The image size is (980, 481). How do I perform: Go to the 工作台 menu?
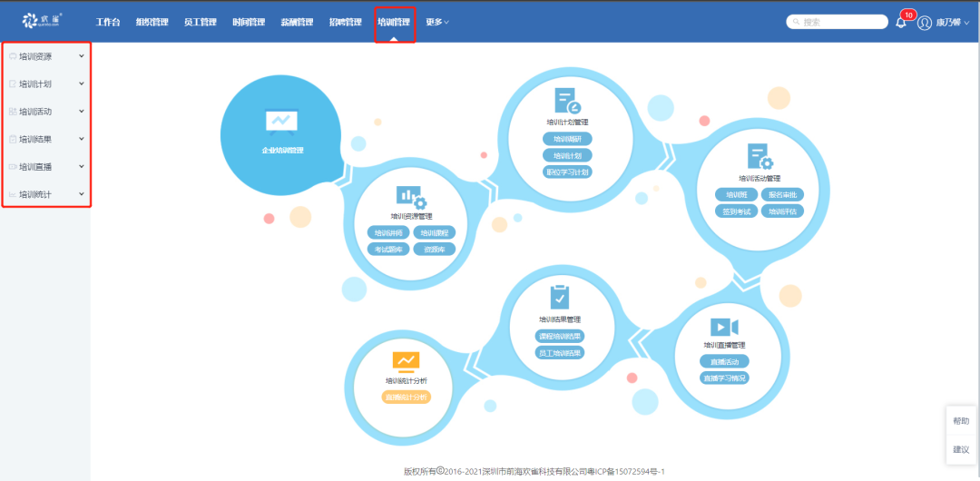coord(108,22)
